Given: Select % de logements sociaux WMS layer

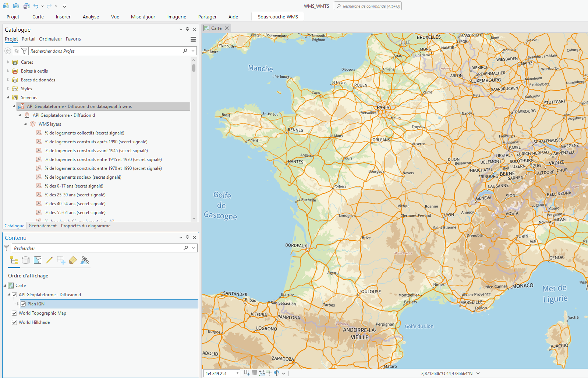Looking at the screenshot, I should point(83,177).
